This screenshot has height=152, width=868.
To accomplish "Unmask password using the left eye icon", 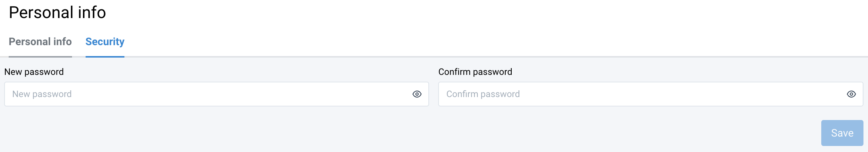I will [x=417, y=94].
